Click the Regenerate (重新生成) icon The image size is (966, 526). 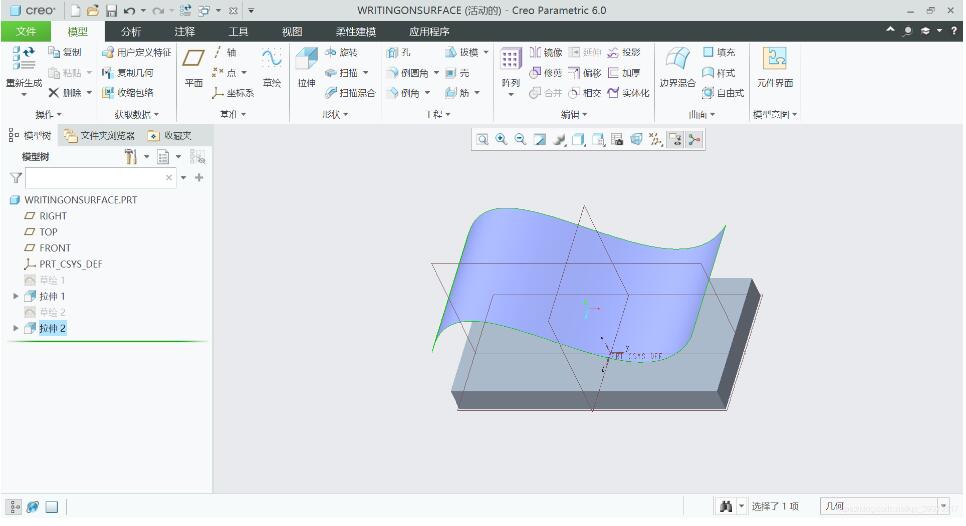(x=23, y=60)
